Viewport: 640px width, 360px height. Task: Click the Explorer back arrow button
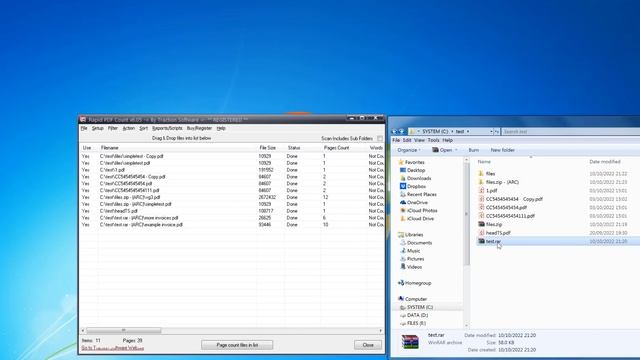pos(394,131)
